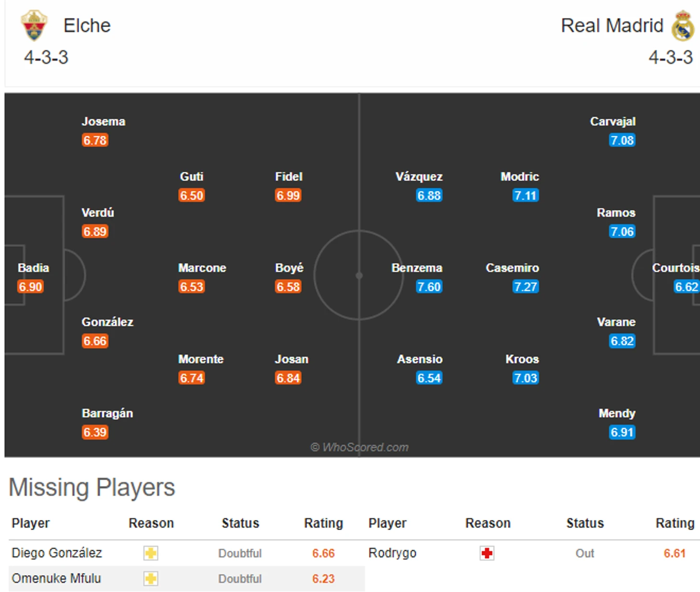Click Diego González in Missing Players
Screen dimensions: 700x592
(57, 553)
